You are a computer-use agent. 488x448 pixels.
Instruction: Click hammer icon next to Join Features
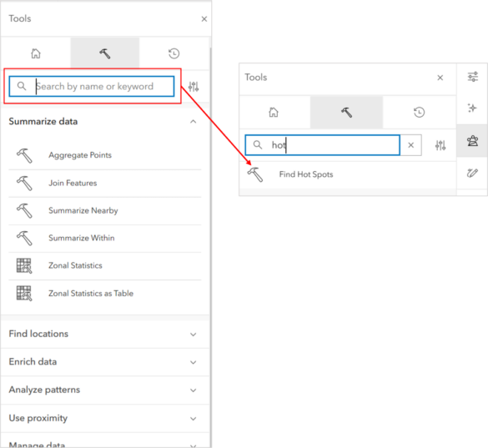(x=24, y=183)
